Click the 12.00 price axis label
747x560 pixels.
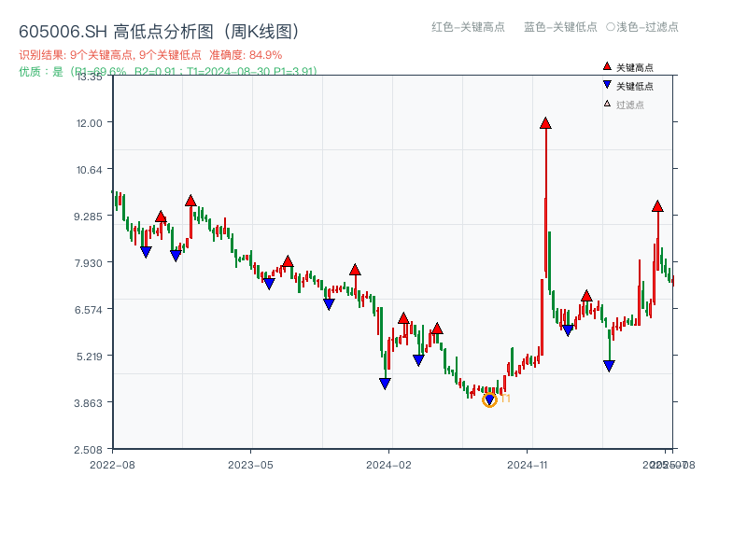tap(95, 122)
